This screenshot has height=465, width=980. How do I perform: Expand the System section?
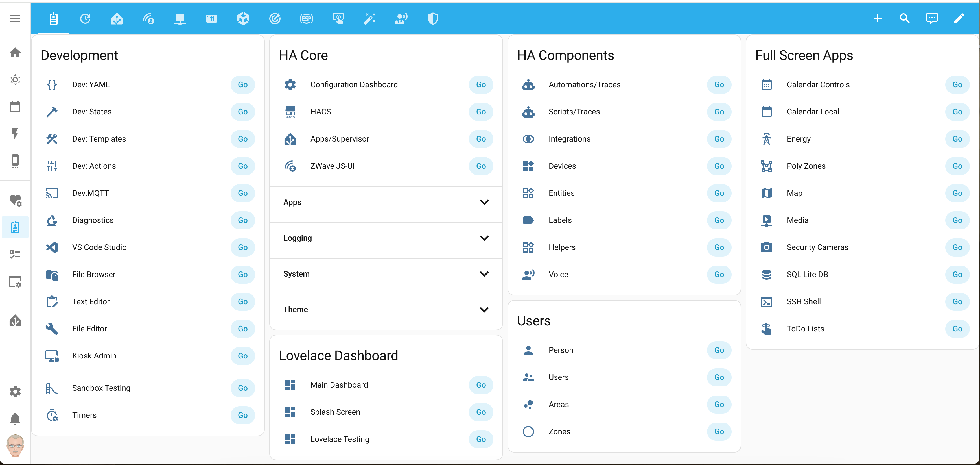tap(386, 274)
